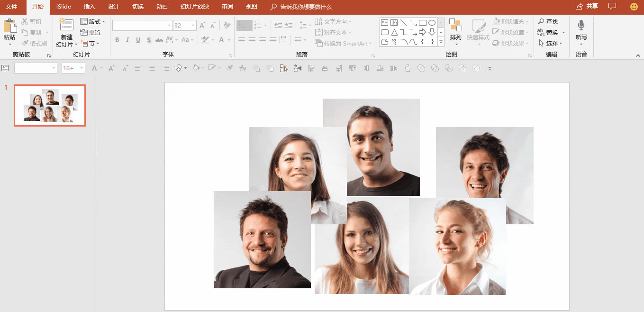Toggle italic formatting
This screenshot has height=312, width=644.
click(127, 40)
